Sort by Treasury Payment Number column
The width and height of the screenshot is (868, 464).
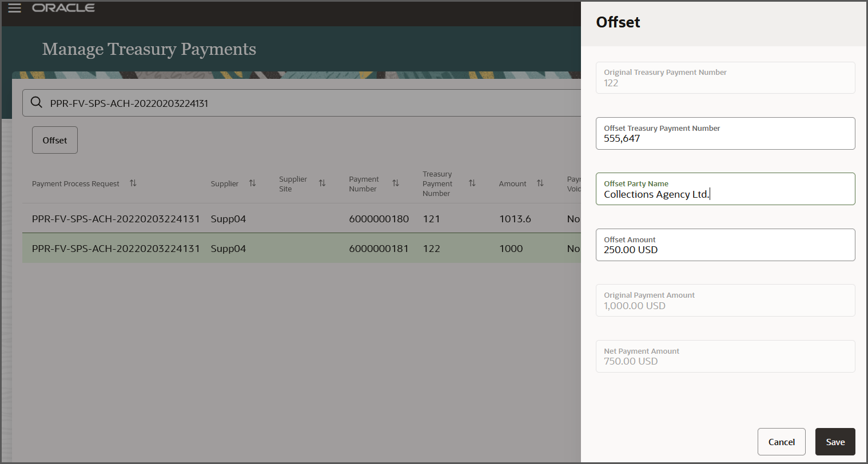coord(472,183)
